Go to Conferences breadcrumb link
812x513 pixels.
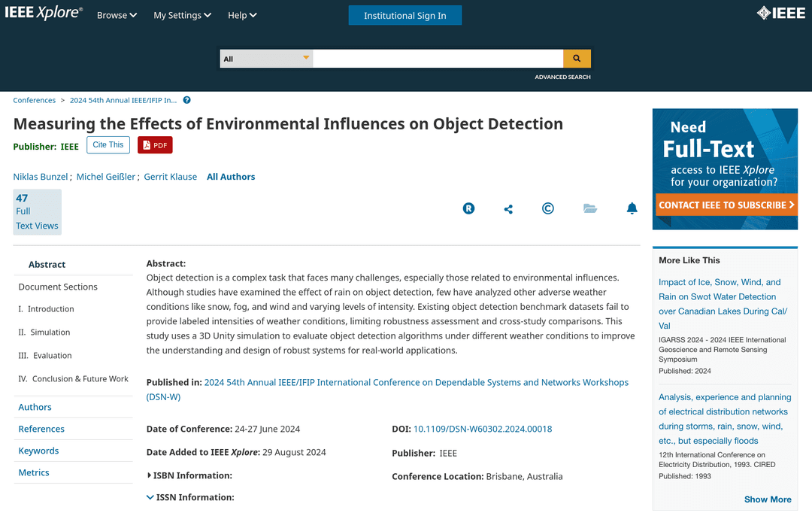[34, 100]
